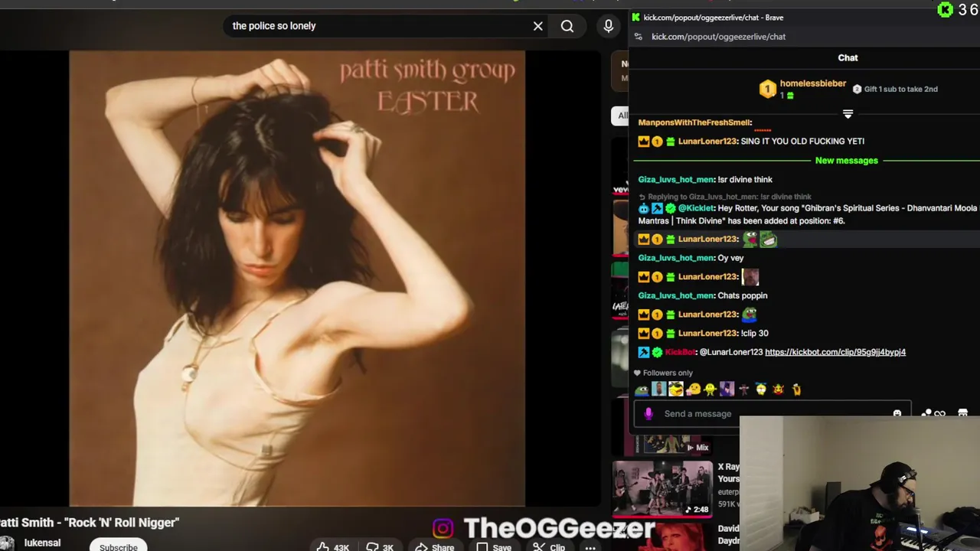This screenshot has height=551, width=980.
Task: Click the infinity points icon near chat input
Action: coord(939,414)
